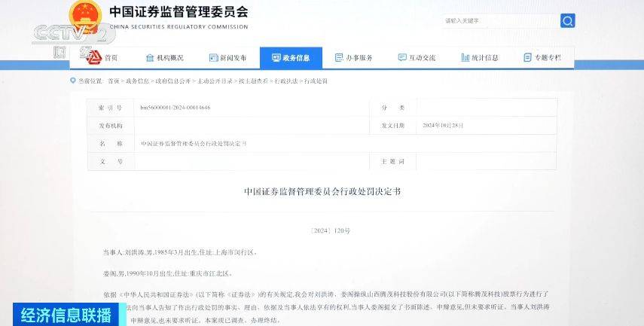Click the document heading 中国证券监督管理委员会行政处罚决定书
Viewport: 644px width, 326px height.
322,192
